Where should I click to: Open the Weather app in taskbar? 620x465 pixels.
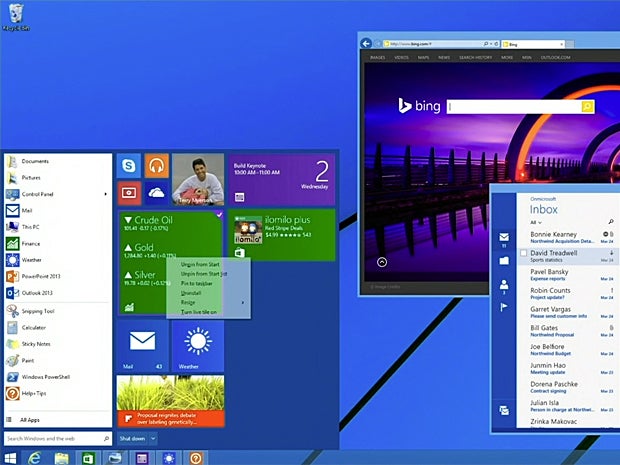coord(169,458)
